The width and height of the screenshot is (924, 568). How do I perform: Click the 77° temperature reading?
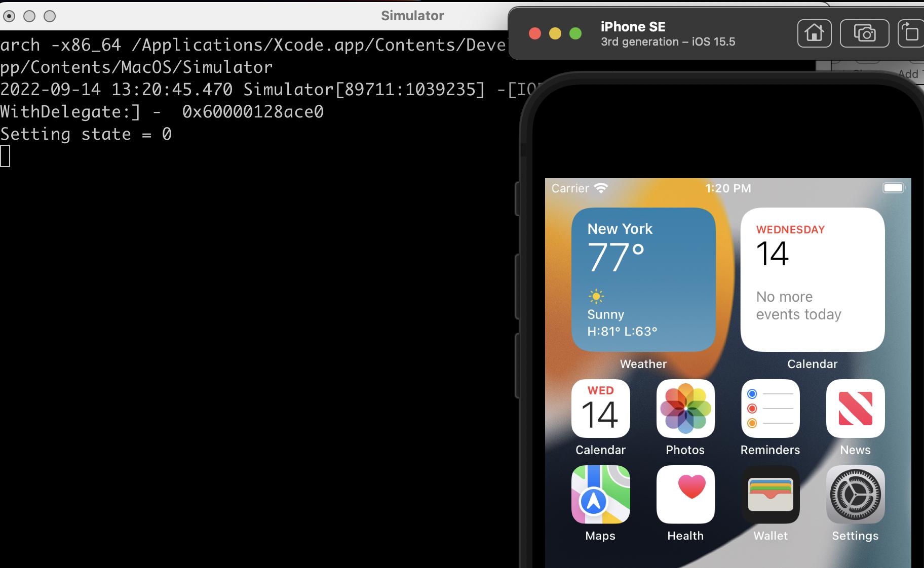(616, 258)
